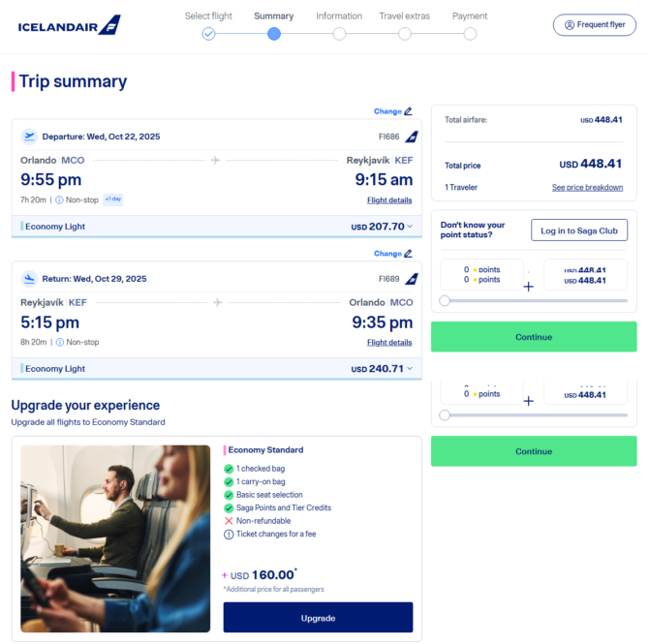Open See price breakdown
649x644 pixels.
(x=587, y=188)
